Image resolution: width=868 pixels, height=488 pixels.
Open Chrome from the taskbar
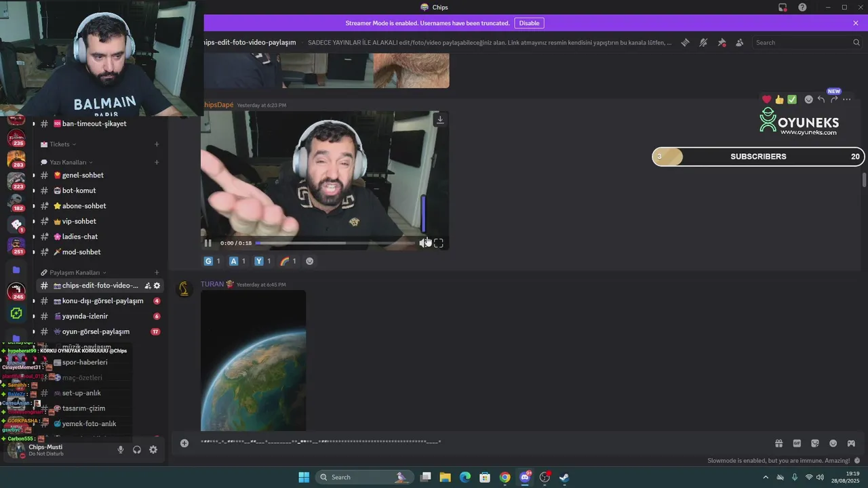505,477
